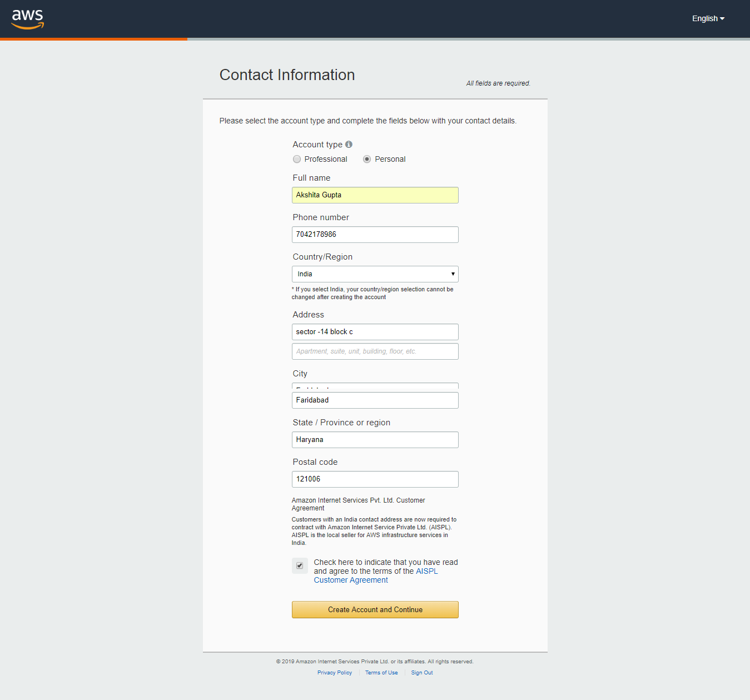
Task: Open the Terms of Use link
Action: point(381,673)
